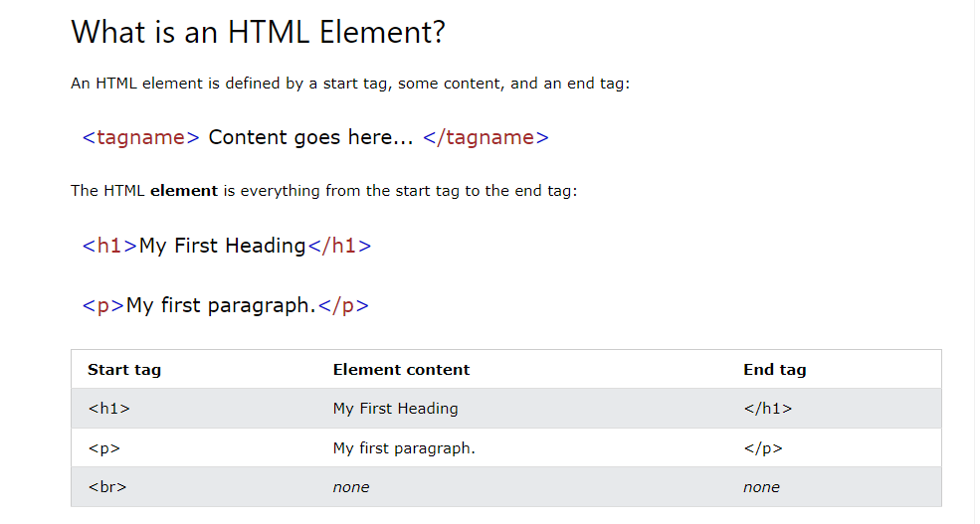Screen dimensions: 980x524
Task: Click "none" in the Element content column
Action: point(351,487)
